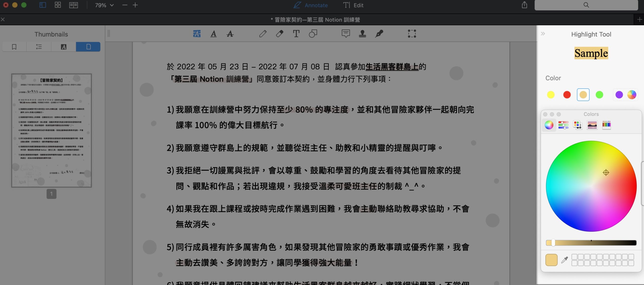644x285 pixels.
Task: Show the Outline sidebar tab
Action: point(39,47)
